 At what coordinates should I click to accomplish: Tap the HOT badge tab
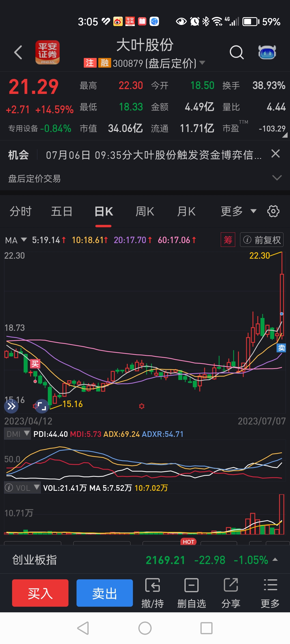click(189, 541)
